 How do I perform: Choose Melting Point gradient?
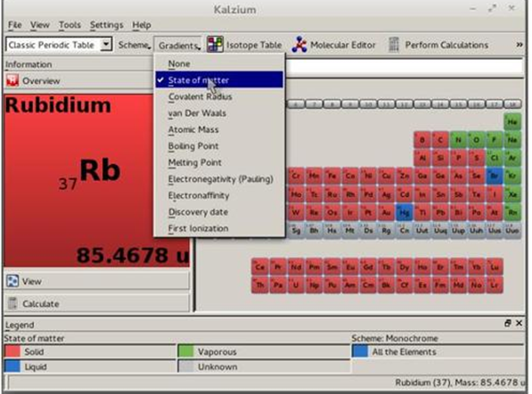click(219, 162)
